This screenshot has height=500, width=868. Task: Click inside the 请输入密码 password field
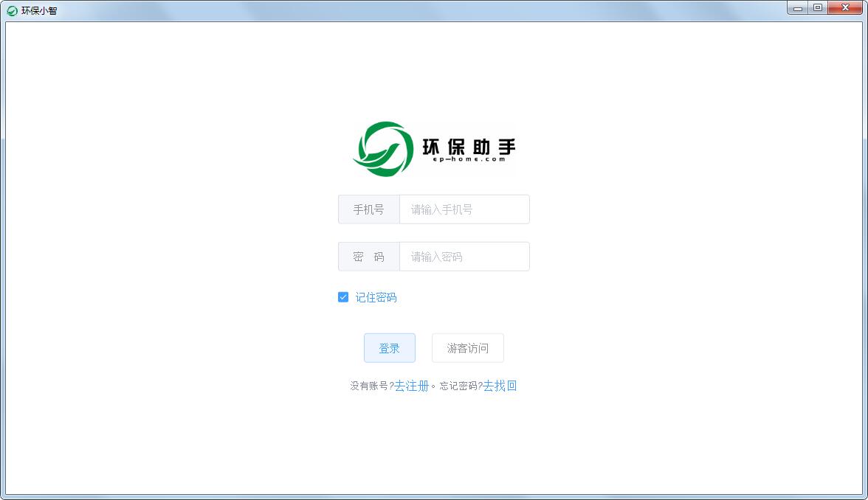pos(464,256)
